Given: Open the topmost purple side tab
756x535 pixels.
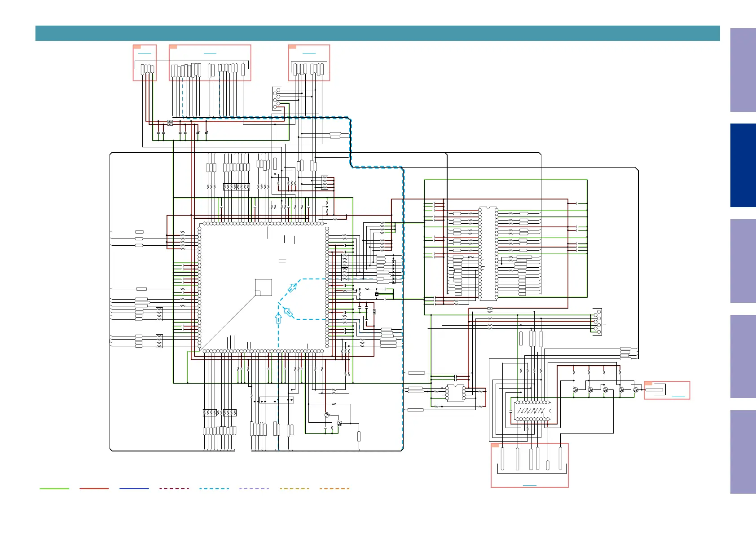Looking at the screenshot, I should click(743, 70).
